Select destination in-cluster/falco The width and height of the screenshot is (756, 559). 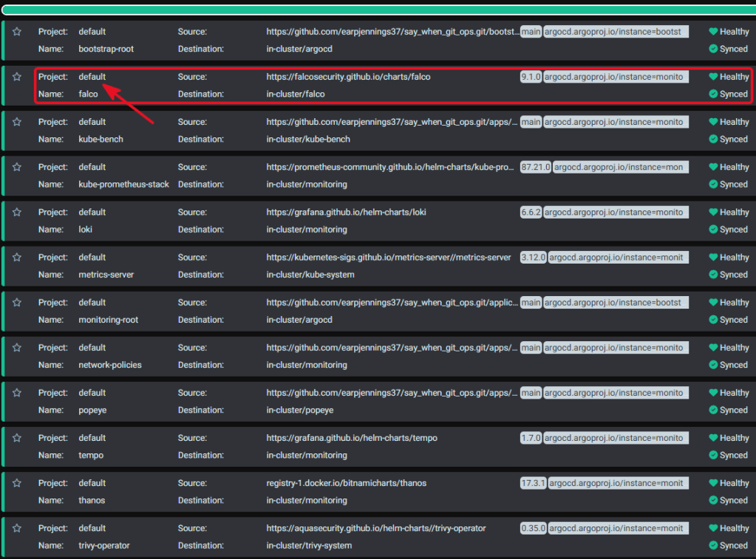tap(296, 94)
